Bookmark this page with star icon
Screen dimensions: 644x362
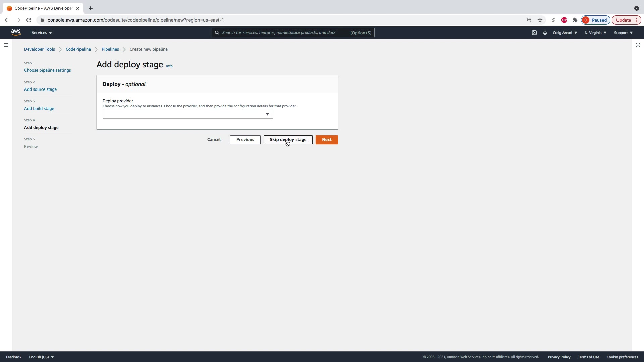540,20
